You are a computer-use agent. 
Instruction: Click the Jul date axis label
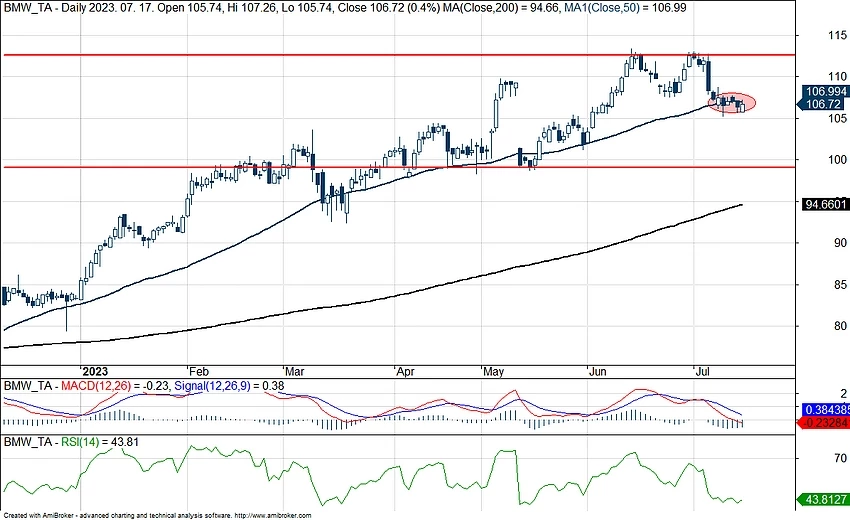click(x=702, y=371)
